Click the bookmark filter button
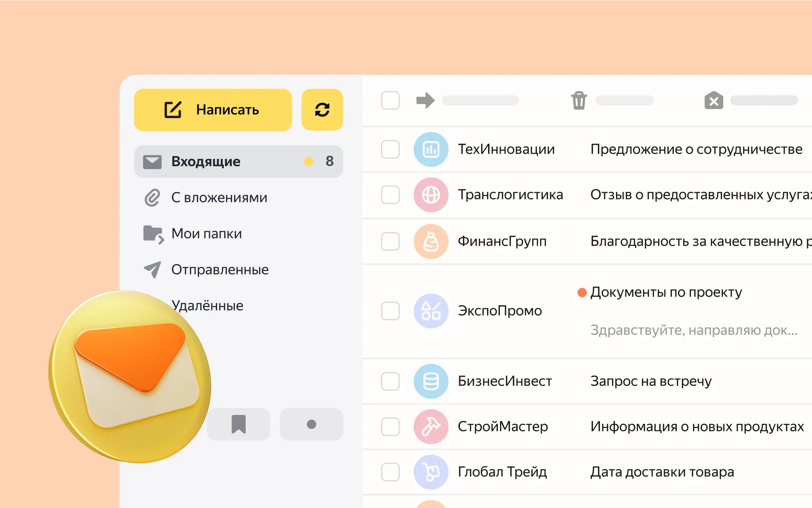The width and height of the screenshot is (812, 508). pyautogui.click(x=239, y=424)
